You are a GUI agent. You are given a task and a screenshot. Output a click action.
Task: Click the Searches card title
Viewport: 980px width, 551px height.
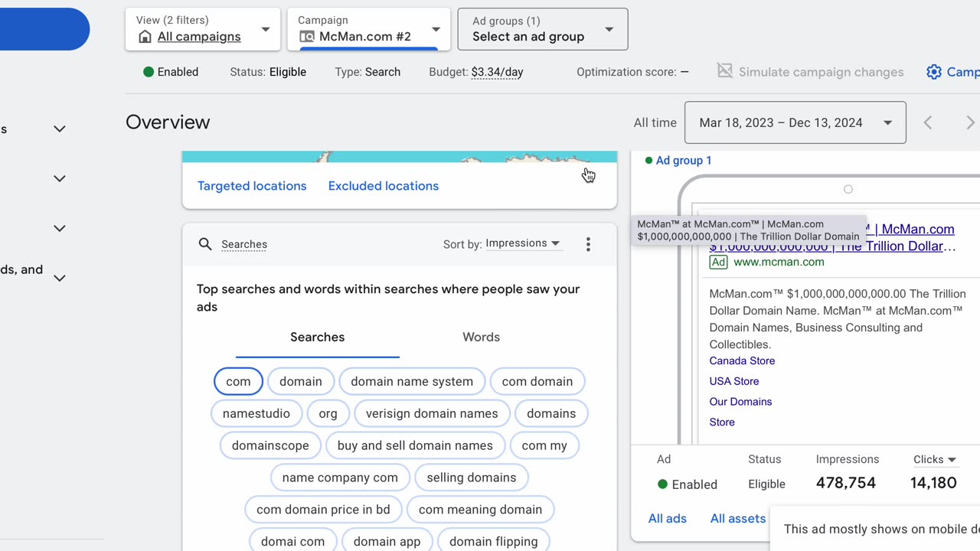(x=244, y=244)
